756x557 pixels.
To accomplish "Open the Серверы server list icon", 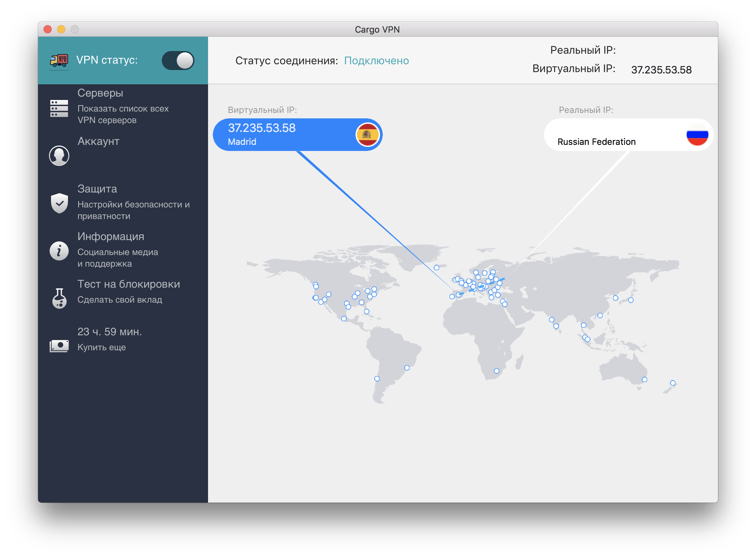I will click(x=59, y=108).
